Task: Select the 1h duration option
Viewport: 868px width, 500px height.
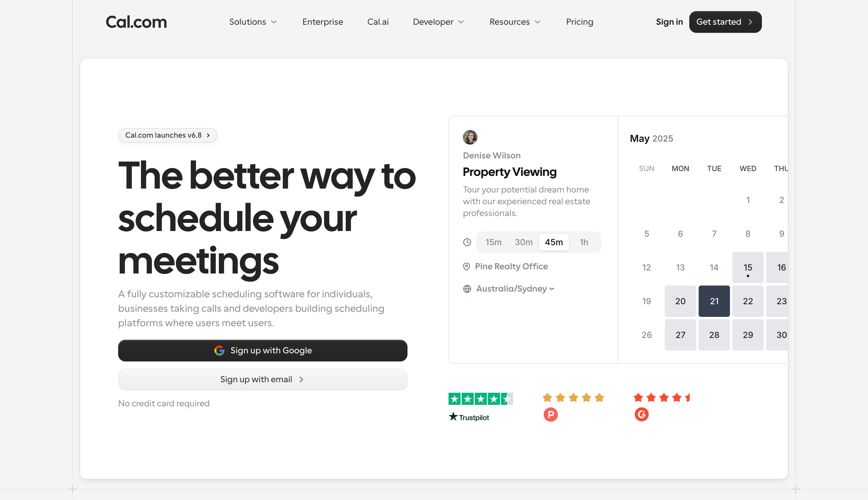Action: [584, 242]
